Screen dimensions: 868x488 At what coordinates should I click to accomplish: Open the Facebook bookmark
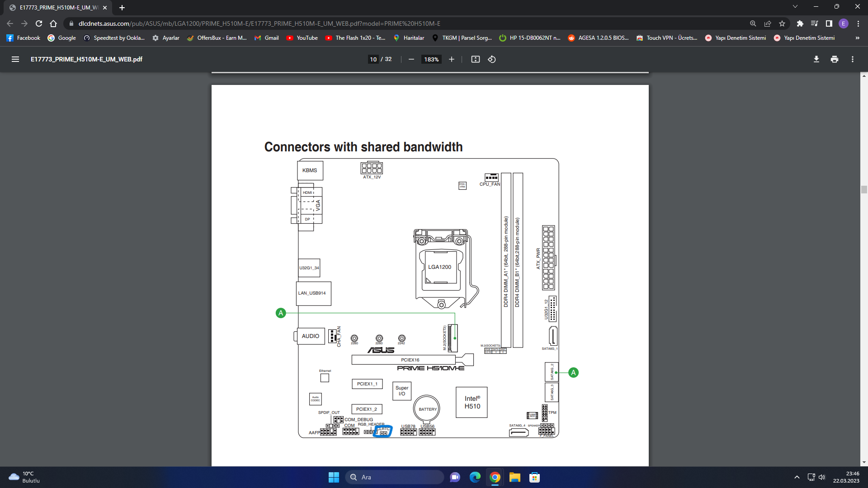tap(24, 38)
